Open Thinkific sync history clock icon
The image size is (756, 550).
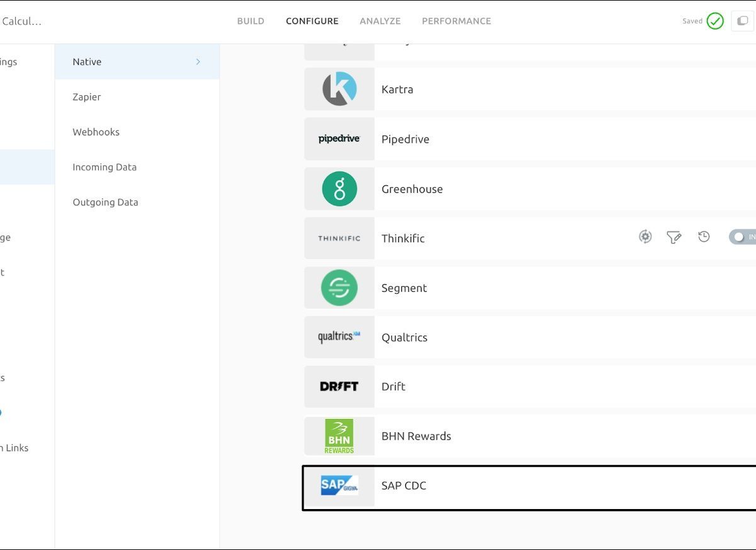click(x=704, y=237)
